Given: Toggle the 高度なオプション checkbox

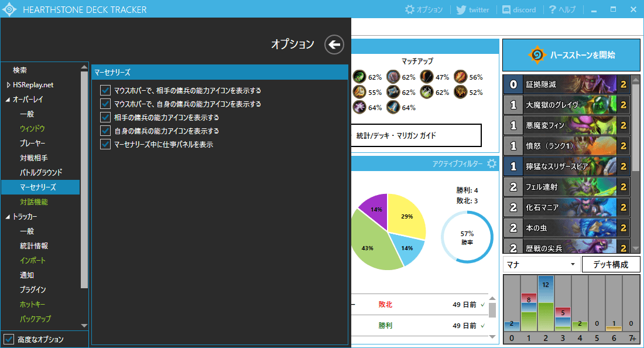Looking at the screenshot, I should pyautogui.click(x=9, y=339).
